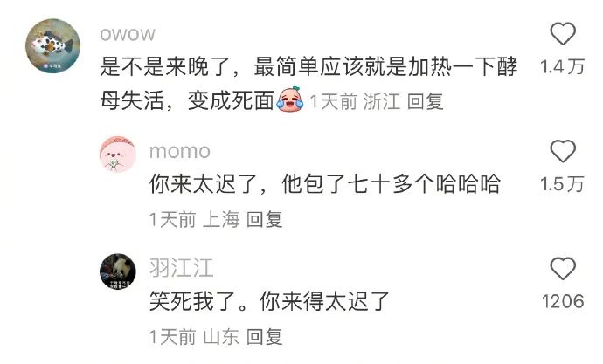
Task: Open the momo username
Action: (180, 151)
